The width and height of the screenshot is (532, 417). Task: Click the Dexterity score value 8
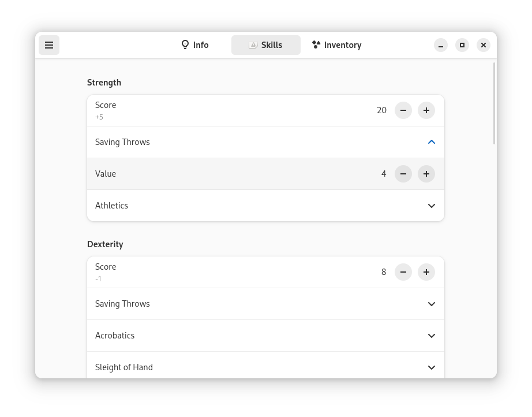pos(384,272)
